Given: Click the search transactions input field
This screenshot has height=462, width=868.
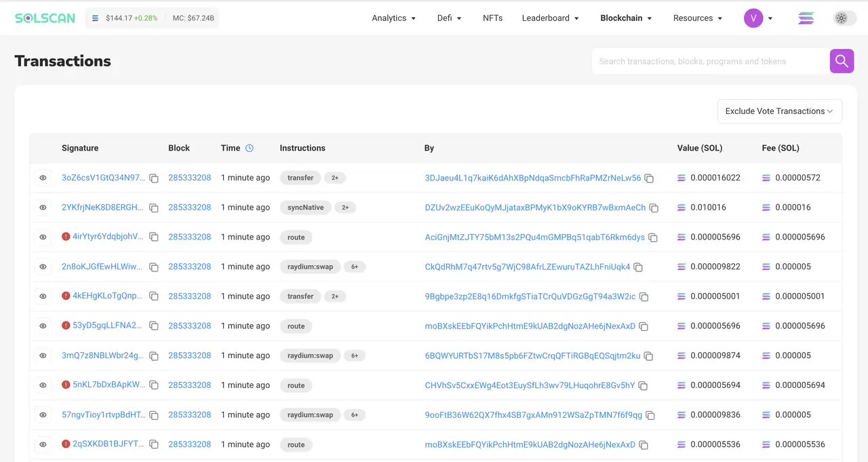Looking at the screenshot, I should (710, 61).
